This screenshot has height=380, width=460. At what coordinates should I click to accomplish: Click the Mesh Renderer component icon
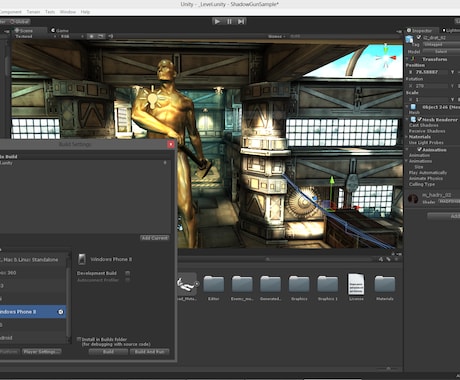tap(413, 119)
